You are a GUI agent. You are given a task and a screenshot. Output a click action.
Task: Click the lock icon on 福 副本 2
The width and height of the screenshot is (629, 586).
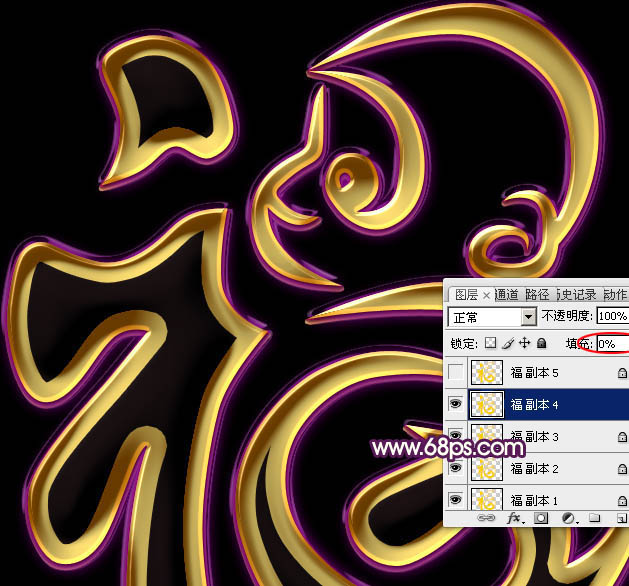pyautogui.click(x=622, y=468)
